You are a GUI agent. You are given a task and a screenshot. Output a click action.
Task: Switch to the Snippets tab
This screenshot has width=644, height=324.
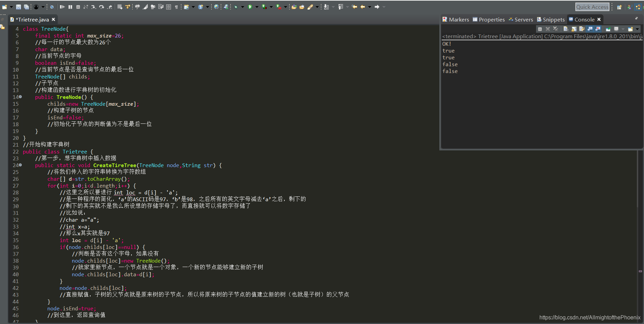point(551,19)
